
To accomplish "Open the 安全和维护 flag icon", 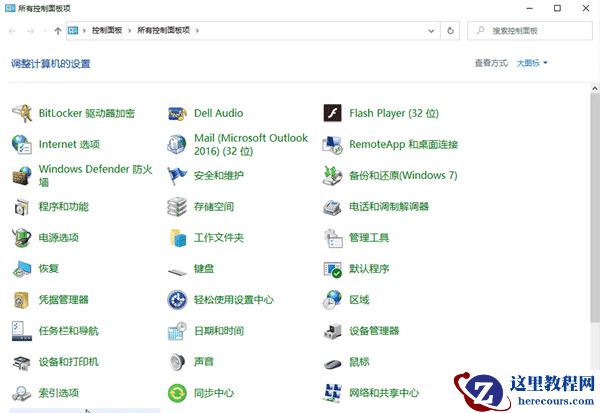I will pos(177,176).
